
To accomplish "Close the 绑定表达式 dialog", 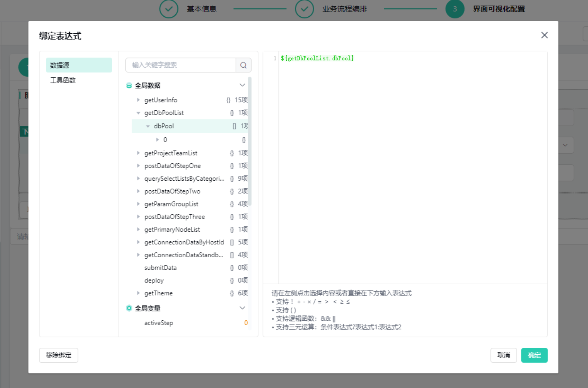I will [544, 35].
